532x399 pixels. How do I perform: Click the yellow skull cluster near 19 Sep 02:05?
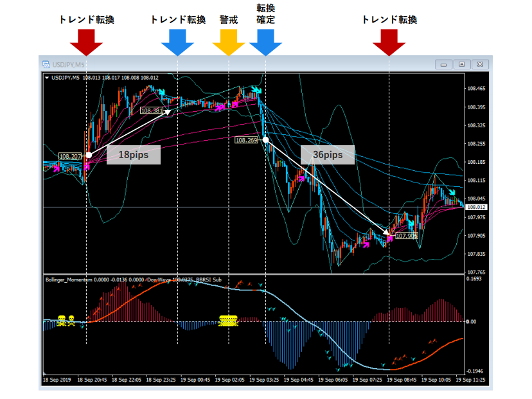(229, 320)
